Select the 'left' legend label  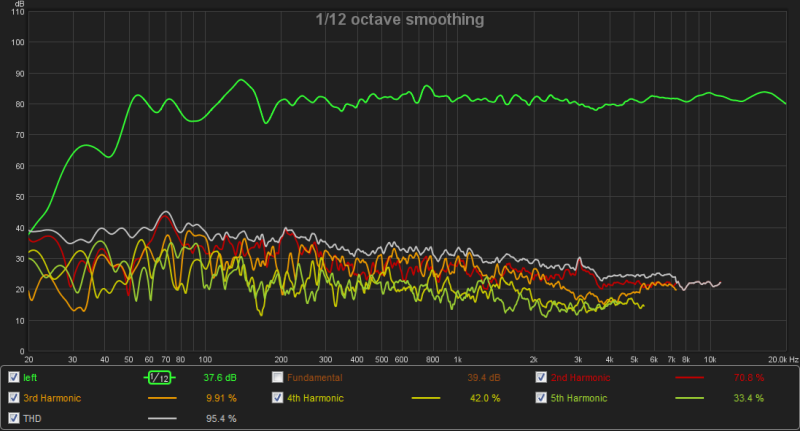tap(30, 378)
